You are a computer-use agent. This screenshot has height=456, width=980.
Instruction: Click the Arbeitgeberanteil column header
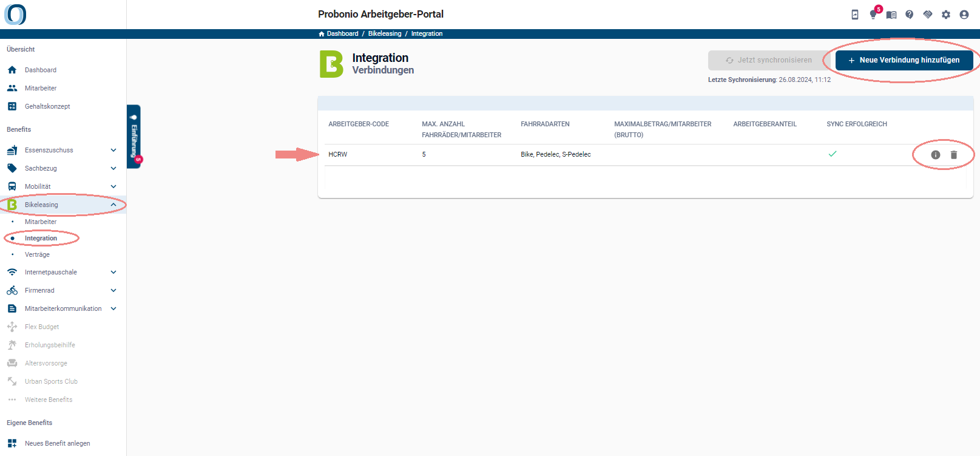coord(765,124)
